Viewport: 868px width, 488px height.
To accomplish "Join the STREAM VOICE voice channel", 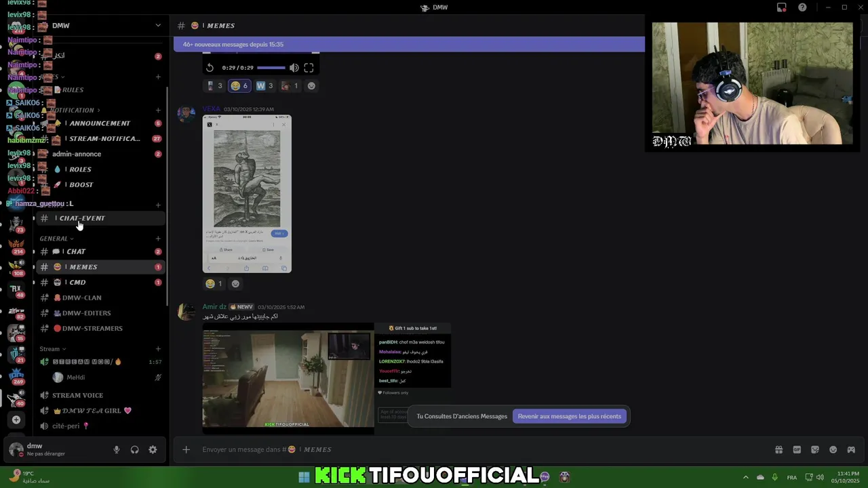I will point(101,395).
